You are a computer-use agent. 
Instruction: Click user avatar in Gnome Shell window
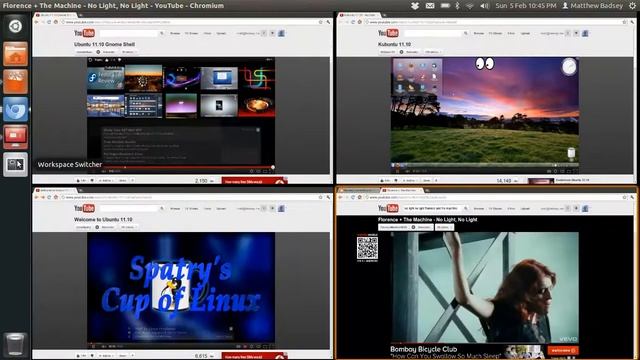click(281, 33)
